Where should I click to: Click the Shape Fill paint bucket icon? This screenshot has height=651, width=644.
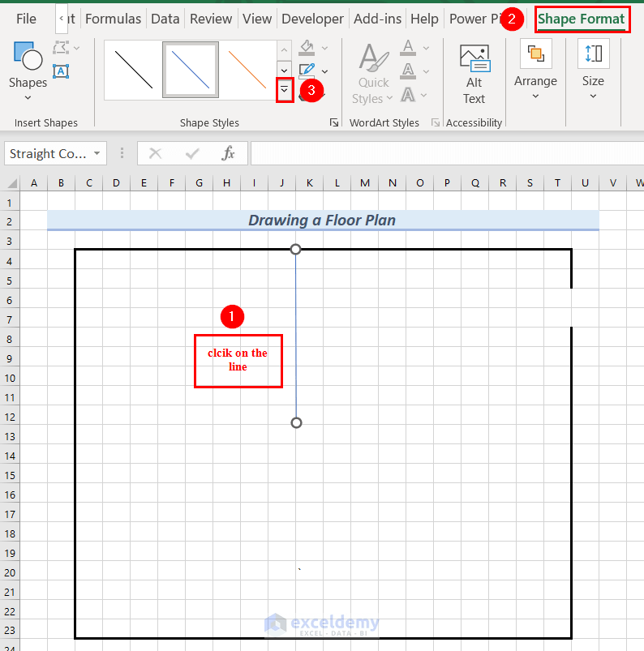(307, 48)
